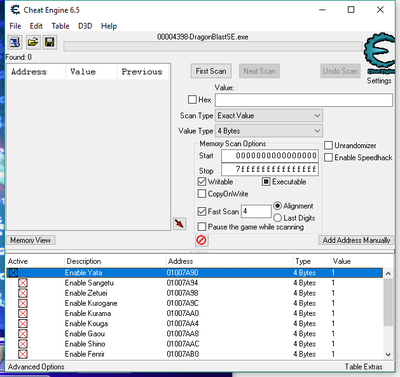The height and width of the screenshot is (377, 400).
Task: Enable Pause the game while scanning
Action: tap(202, 227)
